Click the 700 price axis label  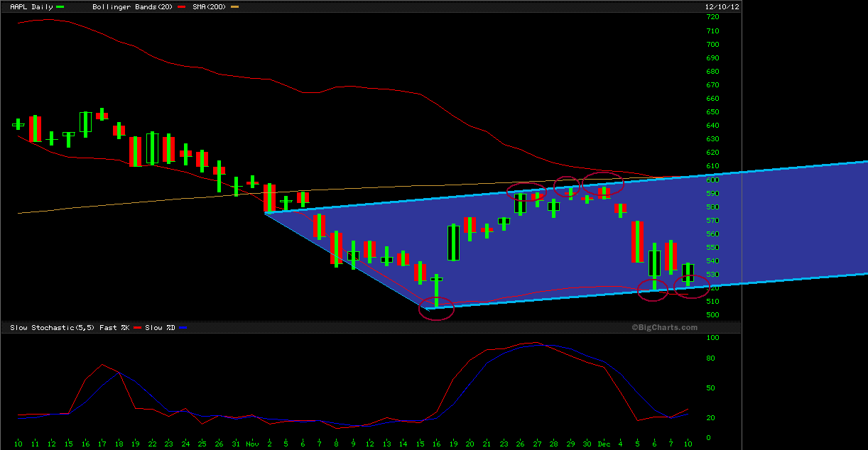[712, 44]
